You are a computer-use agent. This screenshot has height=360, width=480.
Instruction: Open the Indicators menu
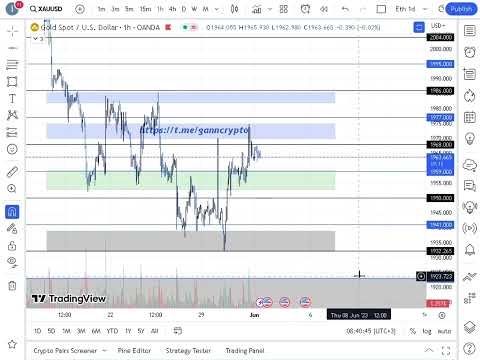tap(256, 9)
